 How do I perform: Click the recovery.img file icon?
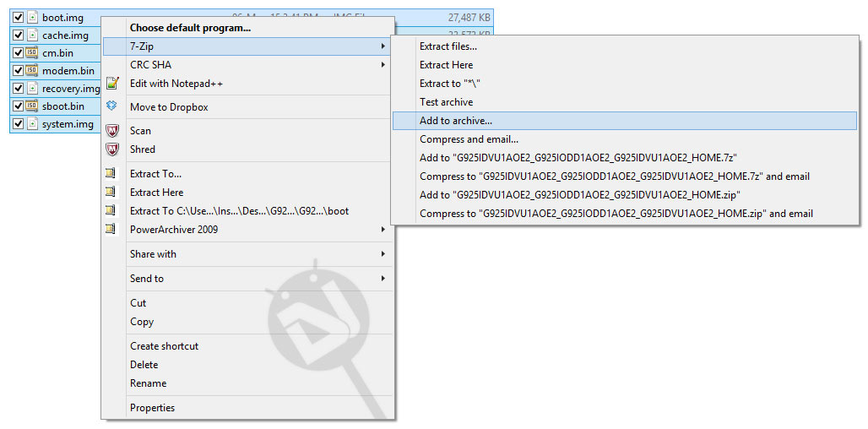pyautogui.click(x=33, y=89)
